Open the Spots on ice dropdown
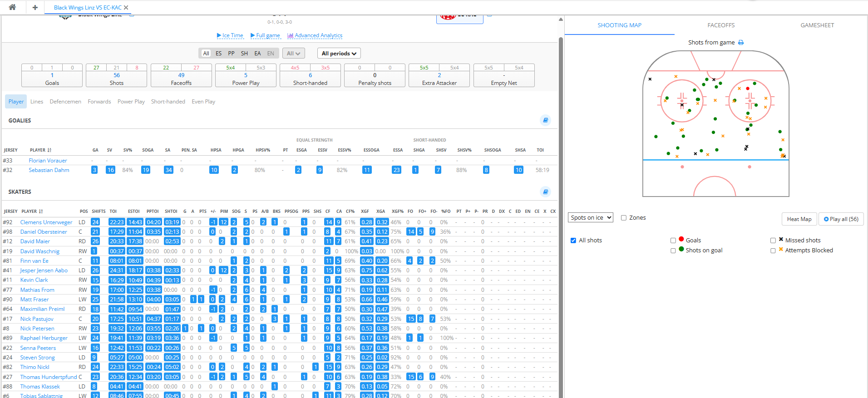This screenshot has width=868, height=398. [x=590, y=218]
